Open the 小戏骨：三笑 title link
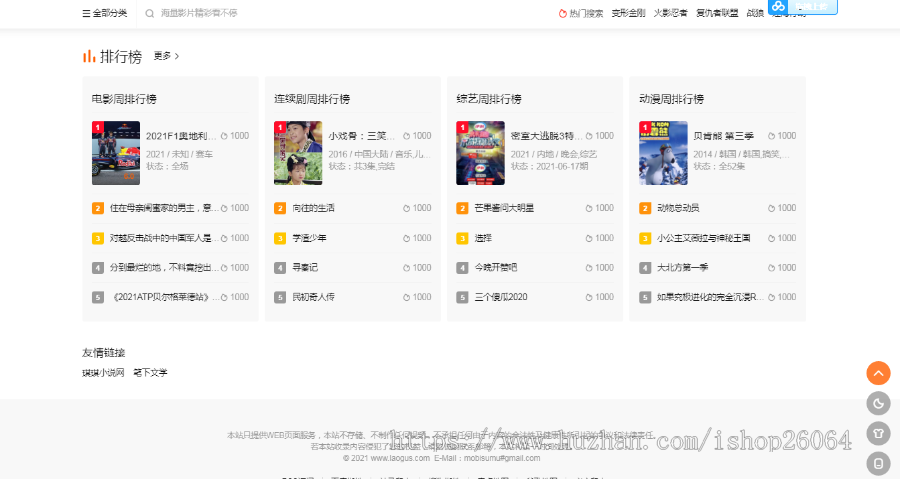The width and height of the screenshot is (900, 479). (362, 136)
